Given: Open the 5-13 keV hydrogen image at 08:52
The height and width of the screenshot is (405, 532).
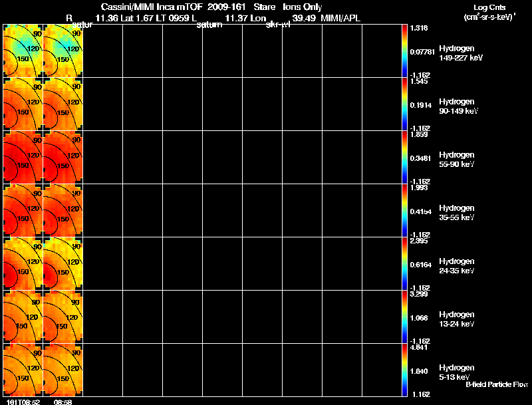Looking at the screenshot, I should coord(23,370).
